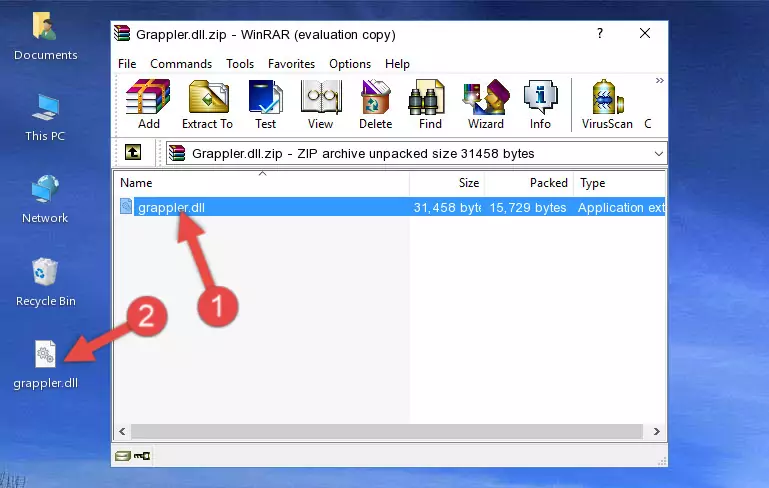Click the drive selector icon in status bar

123,456
